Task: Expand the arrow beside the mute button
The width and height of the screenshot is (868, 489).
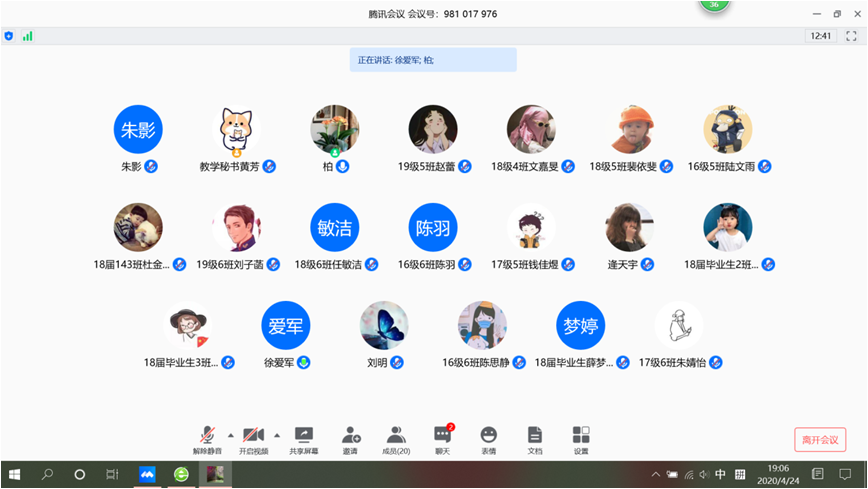Action: (x=231, y=435)
